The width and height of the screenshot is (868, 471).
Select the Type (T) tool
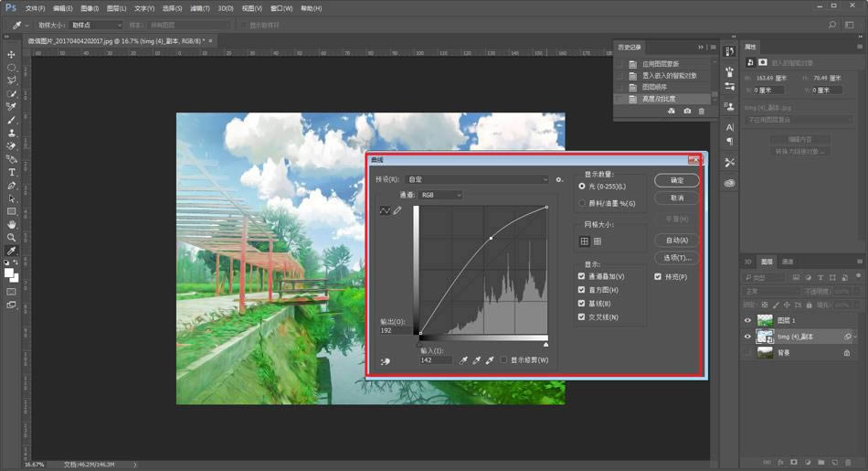point(12,172)
